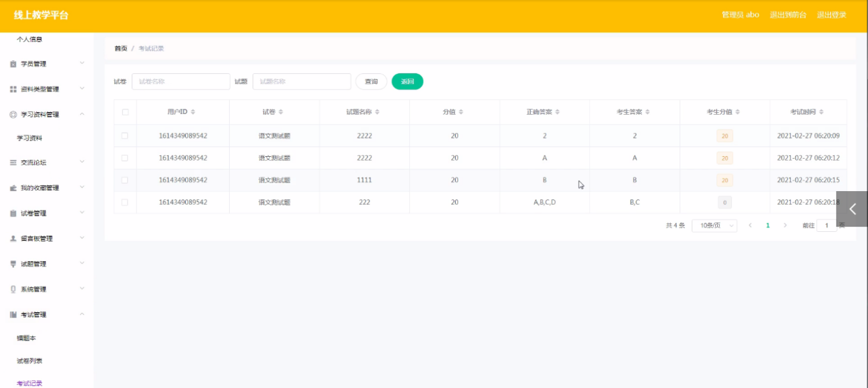The height and width of the screenshot is (388, 868).
Task: Open the 10条/页 page size dropdown
Action: tap(714, 225)
